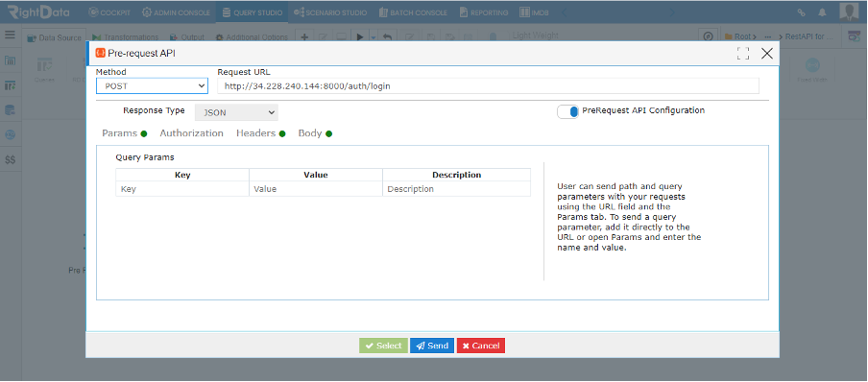The height and width of the screenshot is (382, 868).
Task: Open Batch Console in top navigation
Action: pyautogui.click(x=414, y=12)
